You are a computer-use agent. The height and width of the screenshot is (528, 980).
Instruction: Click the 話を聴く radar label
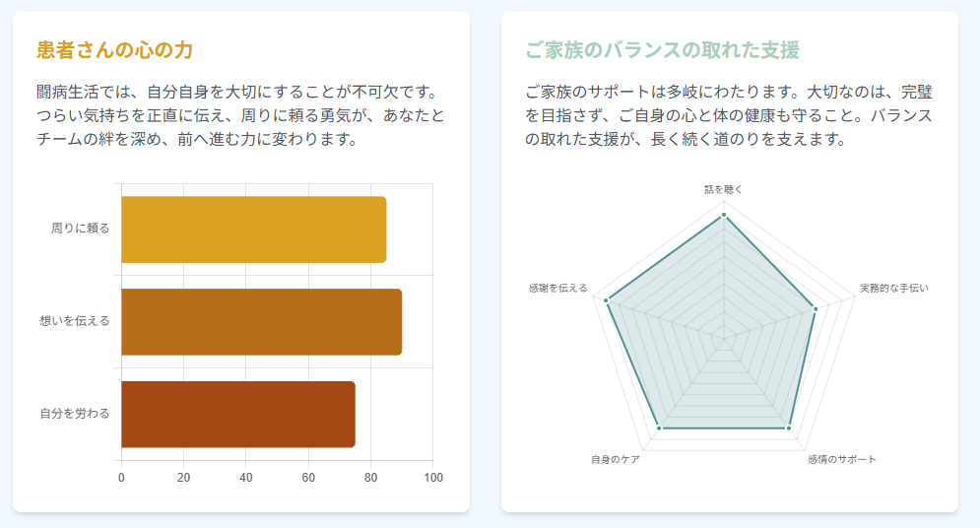point(724,188)
